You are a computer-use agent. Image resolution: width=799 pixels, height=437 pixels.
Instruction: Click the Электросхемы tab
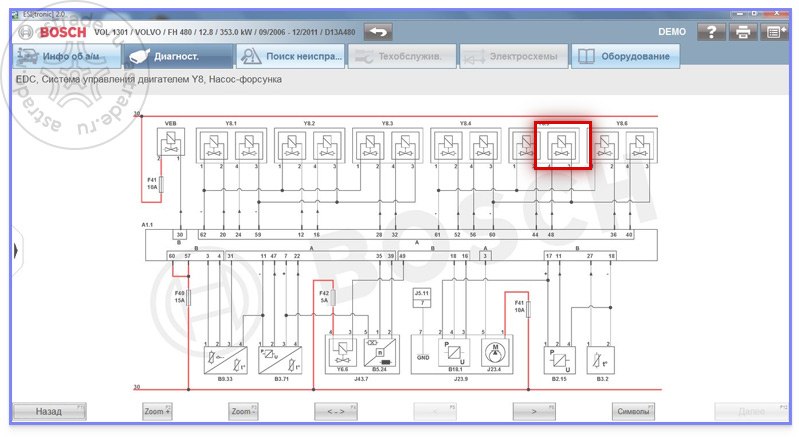[x=514, y=56]
